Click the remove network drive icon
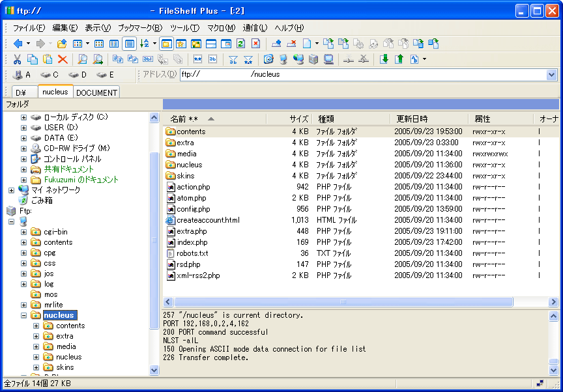563x392 pixels. 291,44
